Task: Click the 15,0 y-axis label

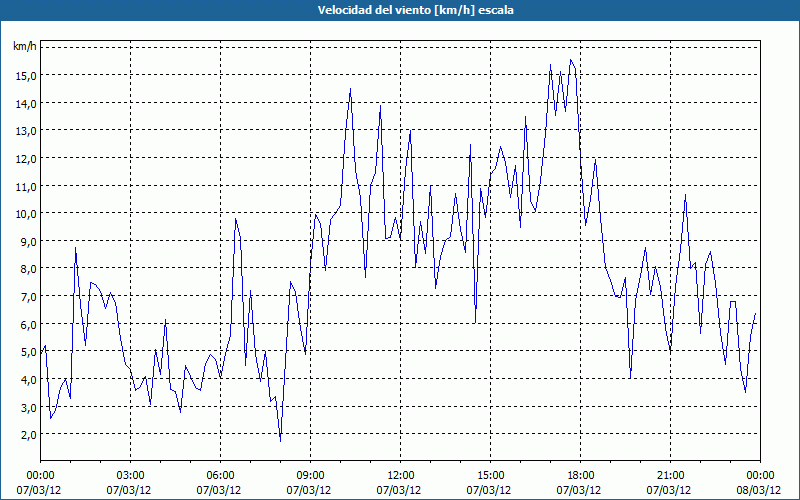Action: click(26, 76)
